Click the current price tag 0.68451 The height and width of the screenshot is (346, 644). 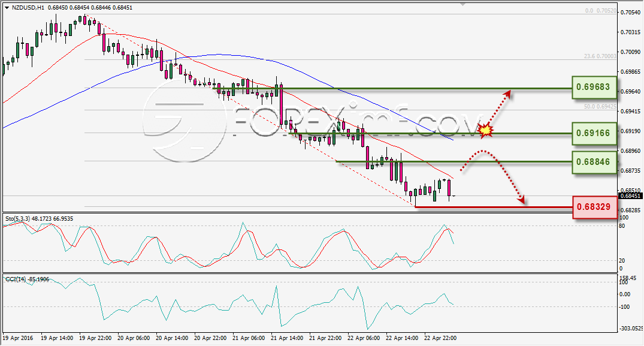pos(630,196)
